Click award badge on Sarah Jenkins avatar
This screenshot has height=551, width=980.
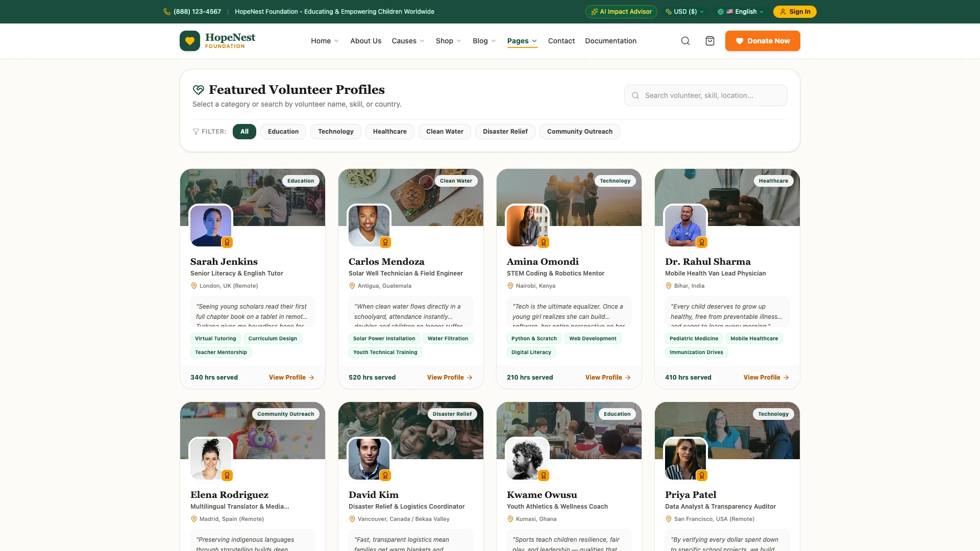pyautogui.click(x=227, y=242)
